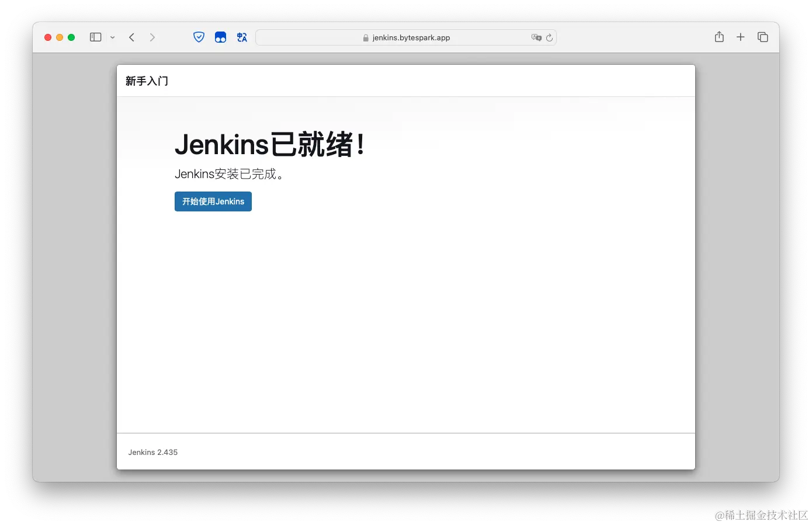Screen dimensions: 812x525
Task: Focus the jenkins.bytespark.app address bar
Action: [406, 37]
